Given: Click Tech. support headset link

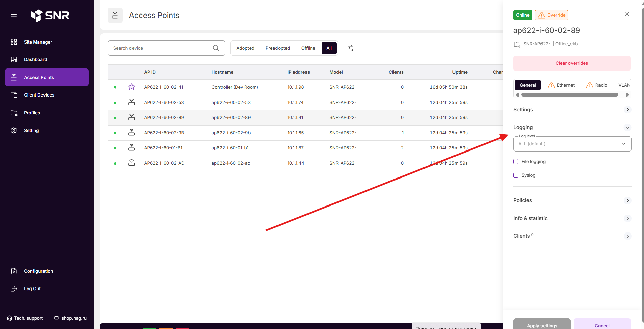Looking at the screenshot, I should click(25, 318).
